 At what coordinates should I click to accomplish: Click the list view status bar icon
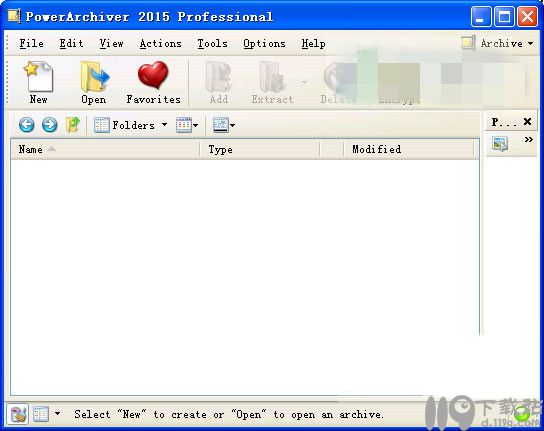[x=41, y=414]
